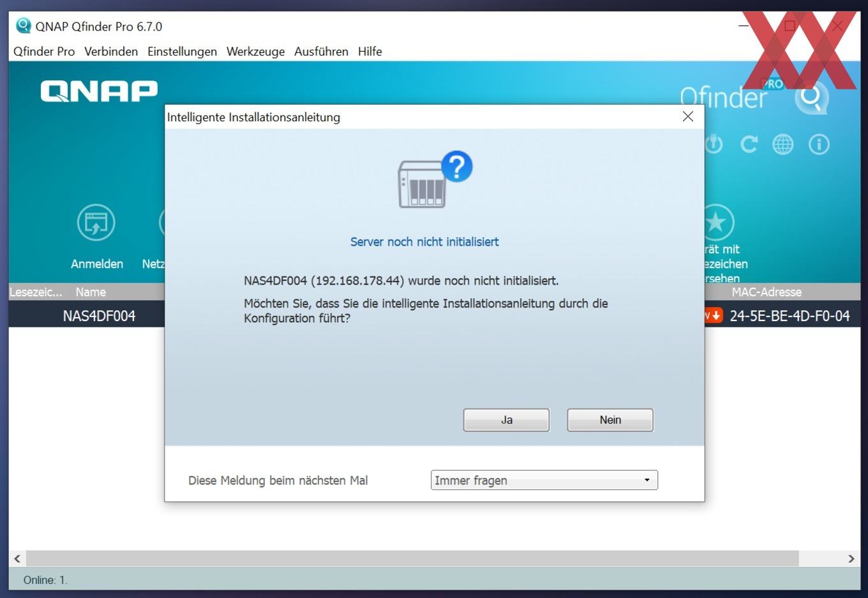Screen dimensions: 868x598
Task: Click the bookmark star icon
Action: click(x=717, y=222)
